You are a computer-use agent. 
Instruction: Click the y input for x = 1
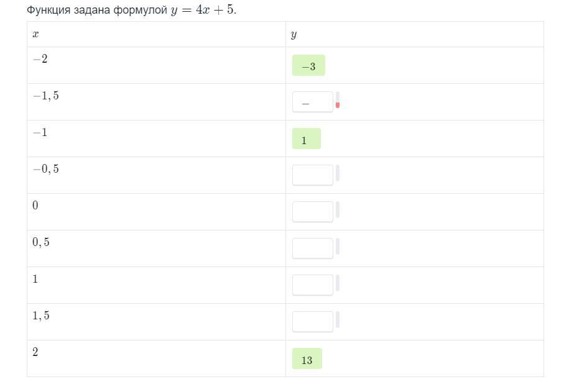[x=312, y=285]
